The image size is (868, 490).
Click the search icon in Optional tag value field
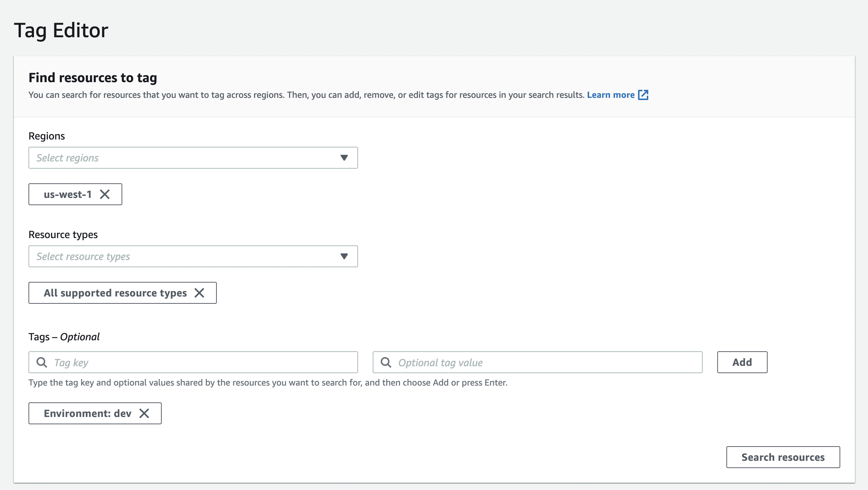(387, 362)
